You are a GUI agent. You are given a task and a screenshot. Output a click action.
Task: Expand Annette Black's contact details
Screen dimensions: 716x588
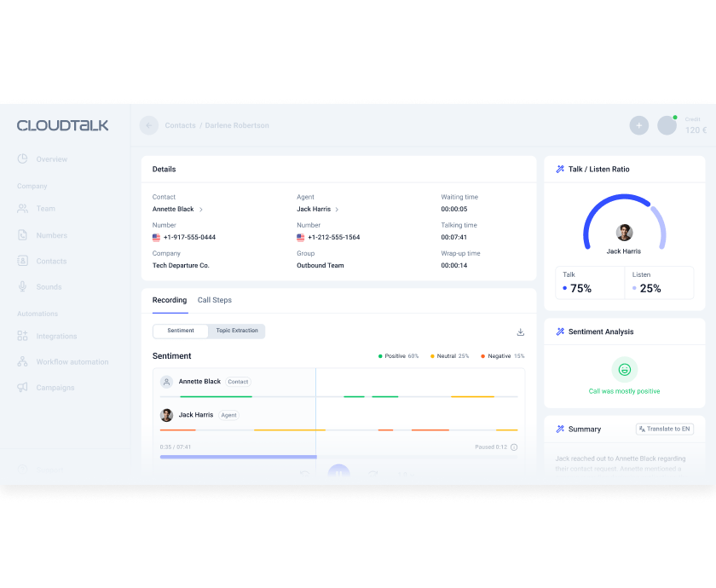pyautogui.click(x=201, y=209)
